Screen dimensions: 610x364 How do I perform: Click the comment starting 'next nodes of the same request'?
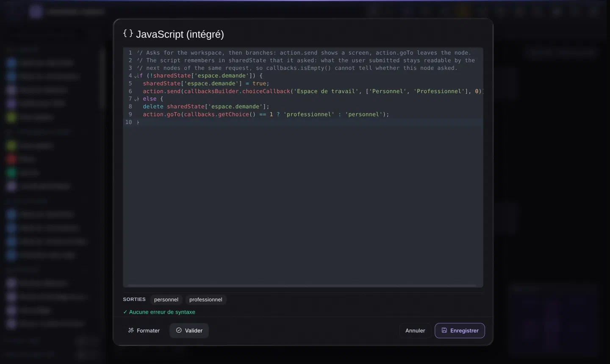(x=297, y=68)
